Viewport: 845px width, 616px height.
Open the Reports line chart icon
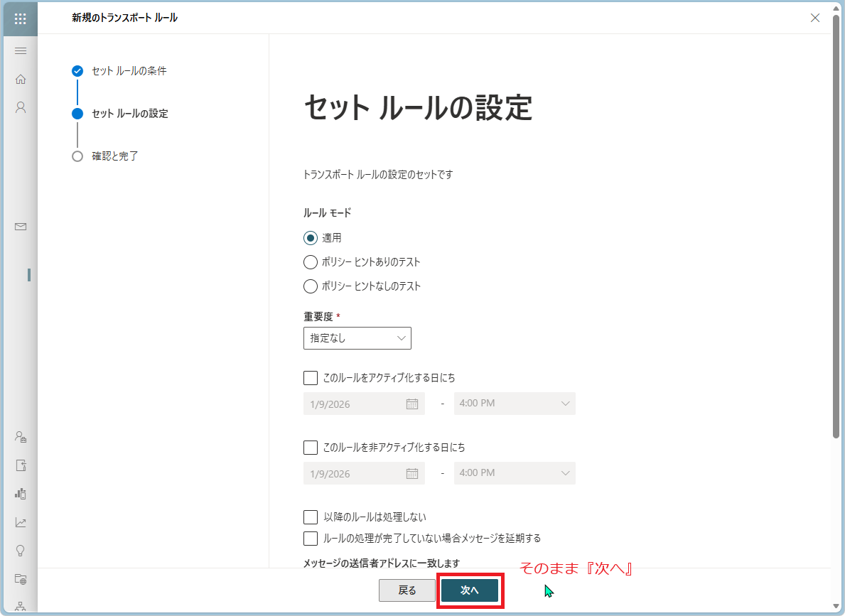[x=21, y=522]
